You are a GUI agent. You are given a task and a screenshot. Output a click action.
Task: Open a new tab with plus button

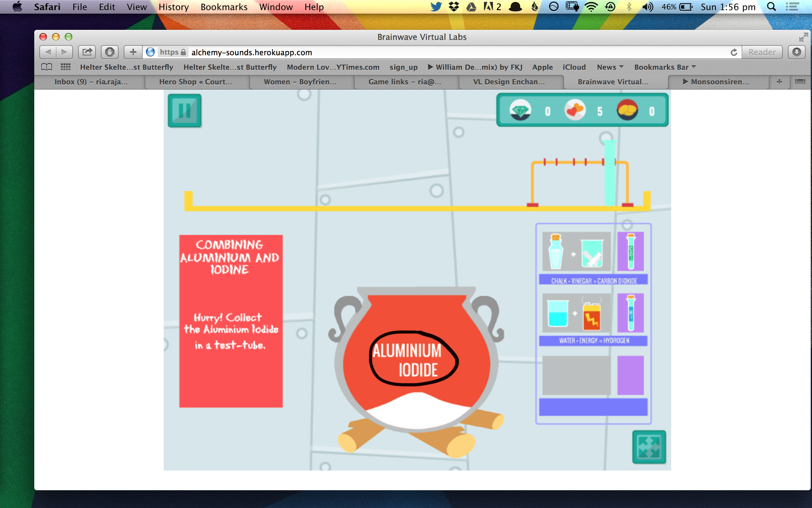coord(779,82)
